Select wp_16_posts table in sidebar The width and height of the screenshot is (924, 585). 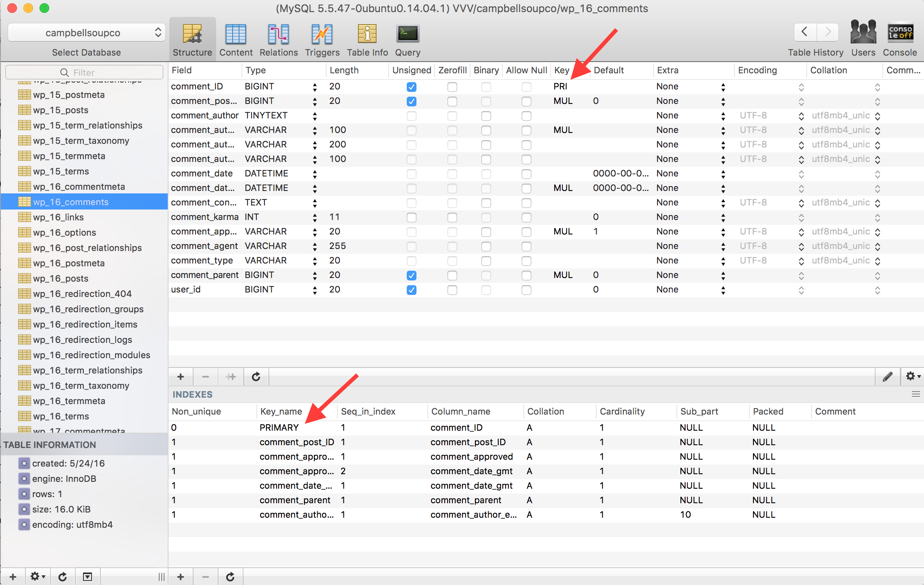coord(60,278)
